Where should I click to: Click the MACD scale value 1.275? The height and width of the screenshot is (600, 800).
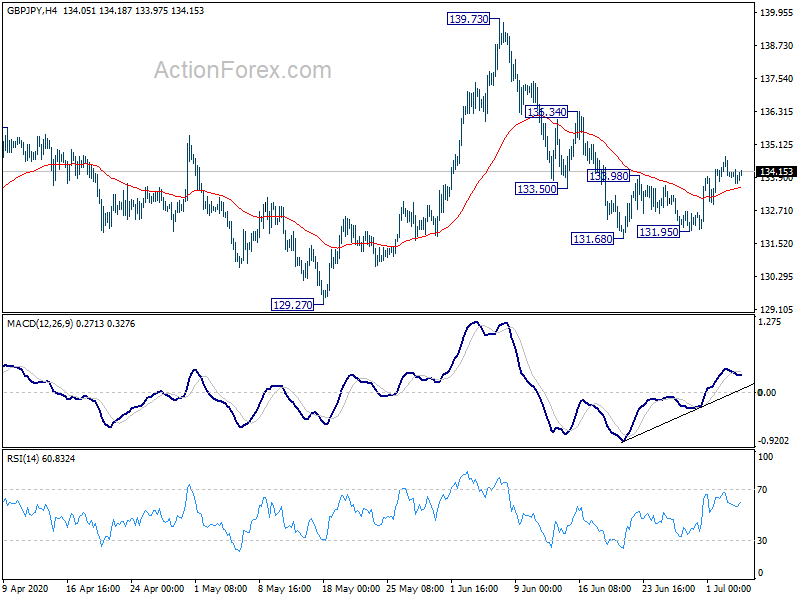click(x=770, y=322)
